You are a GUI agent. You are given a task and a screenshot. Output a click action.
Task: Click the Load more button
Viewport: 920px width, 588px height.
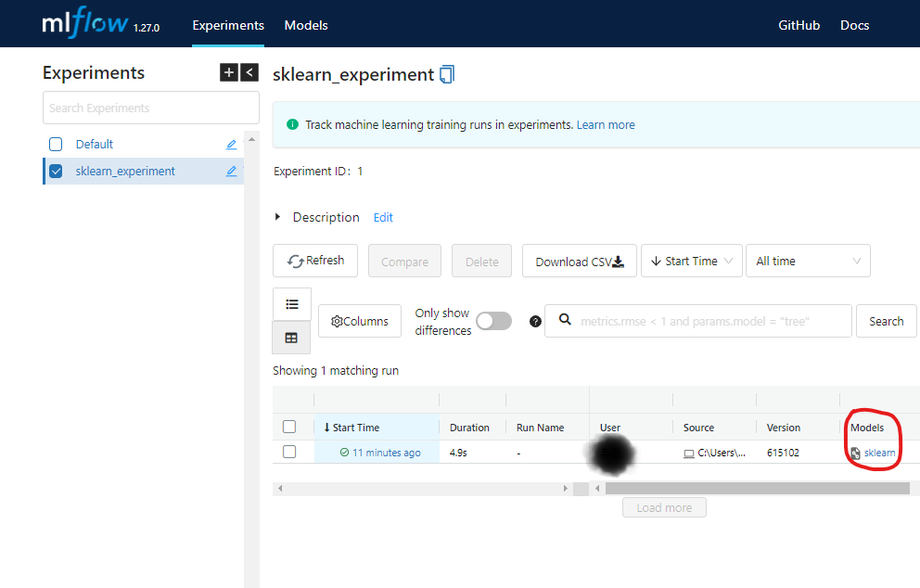664,507
